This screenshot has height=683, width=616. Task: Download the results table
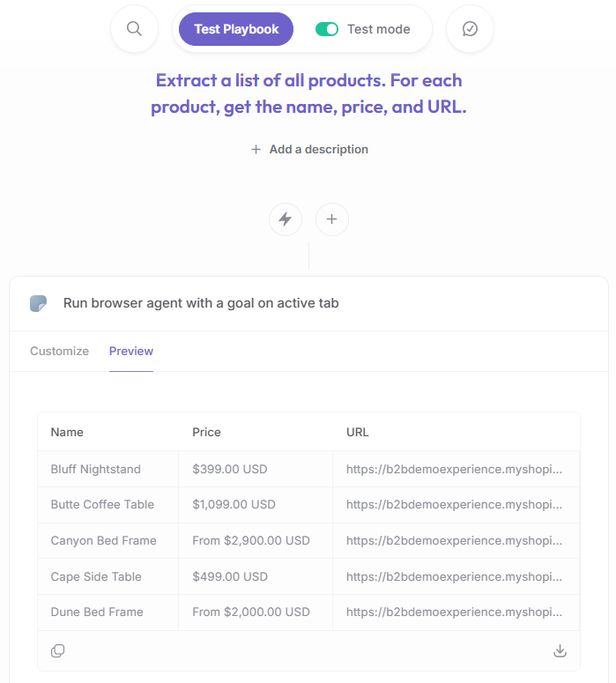click(560, 651)
